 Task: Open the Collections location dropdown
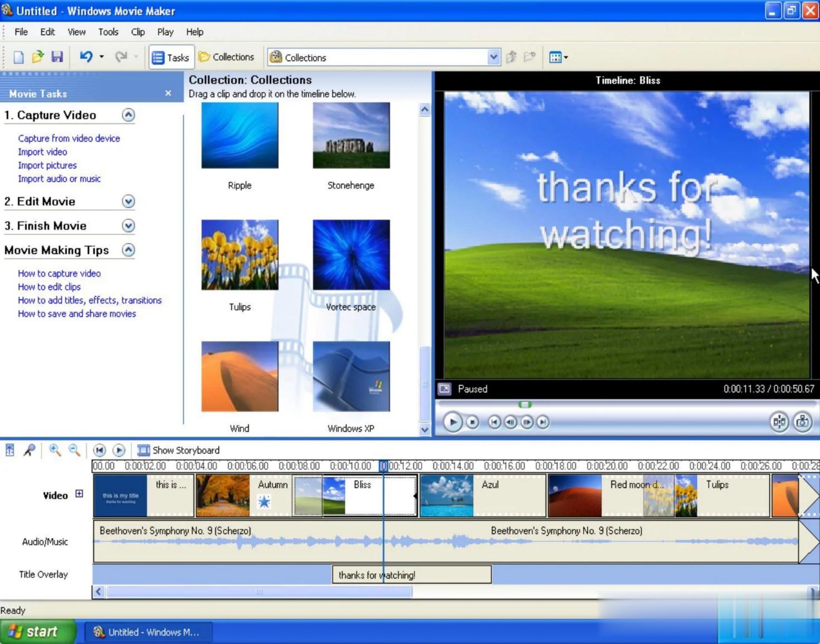click(x=493, y=57)
